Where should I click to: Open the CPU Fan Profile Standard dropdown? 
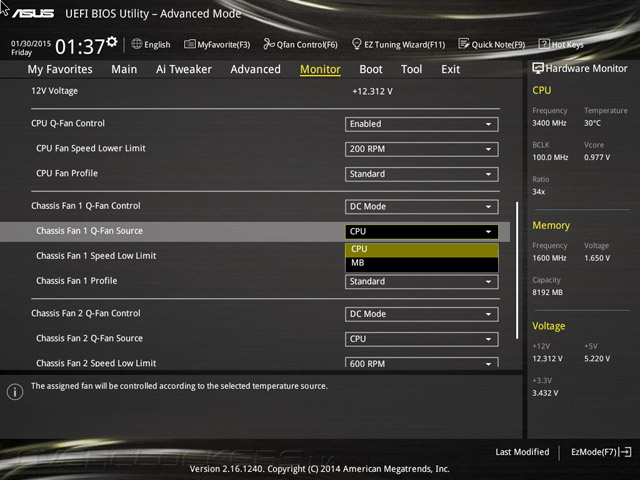tap(422, 174)
